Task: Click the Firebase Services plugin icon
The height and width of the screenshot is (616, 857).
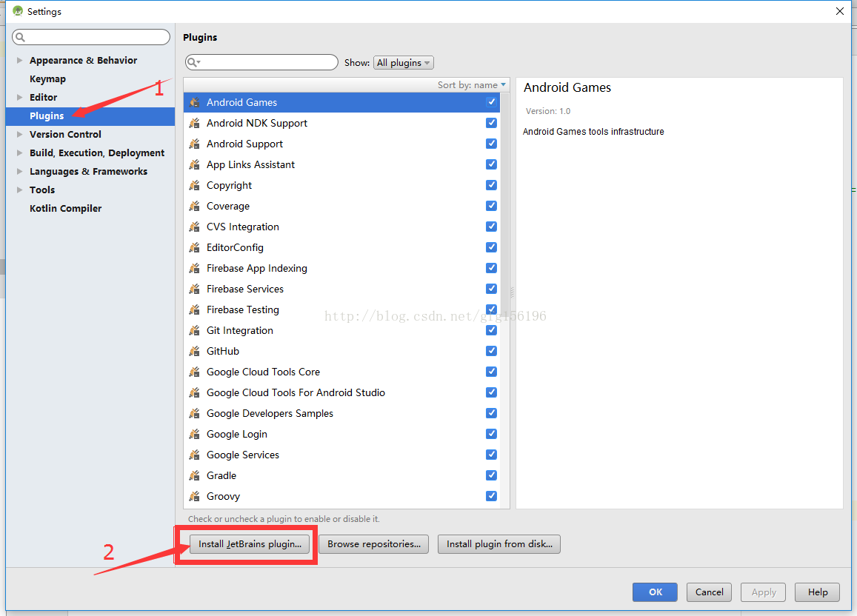Action: (194, 289)
